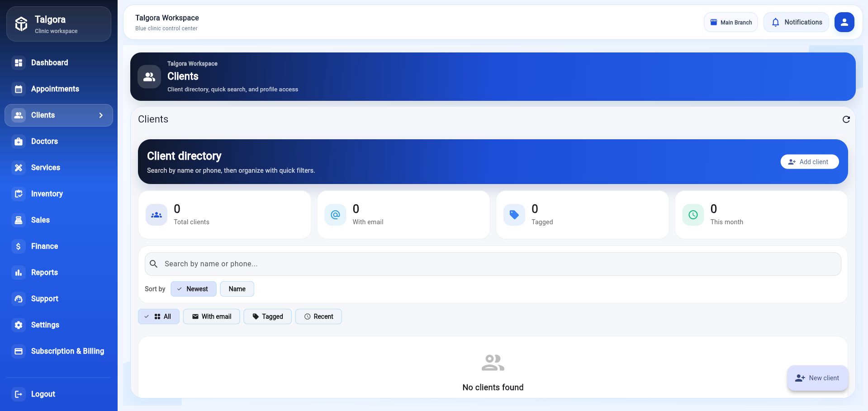
Task: Click the floating New client button
Action: (x=818, y=378)
